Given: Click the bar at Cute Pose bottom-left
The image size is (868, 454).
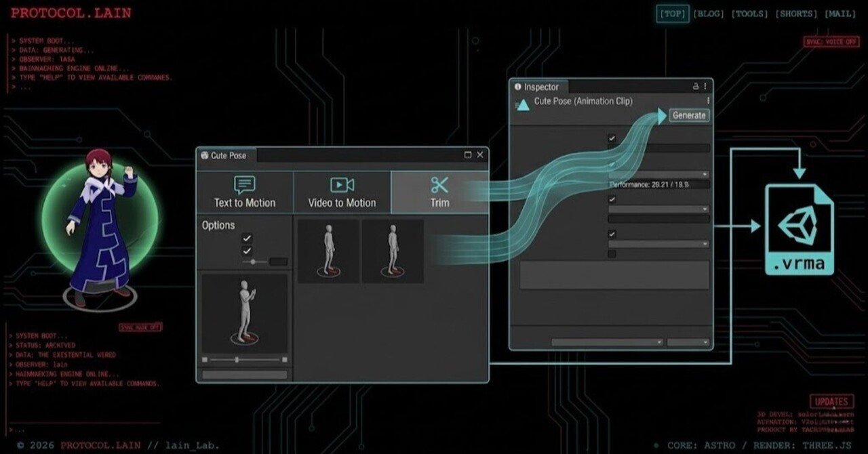Looking at the screenshot, I should pyautogui.click(x=245, y=375).
